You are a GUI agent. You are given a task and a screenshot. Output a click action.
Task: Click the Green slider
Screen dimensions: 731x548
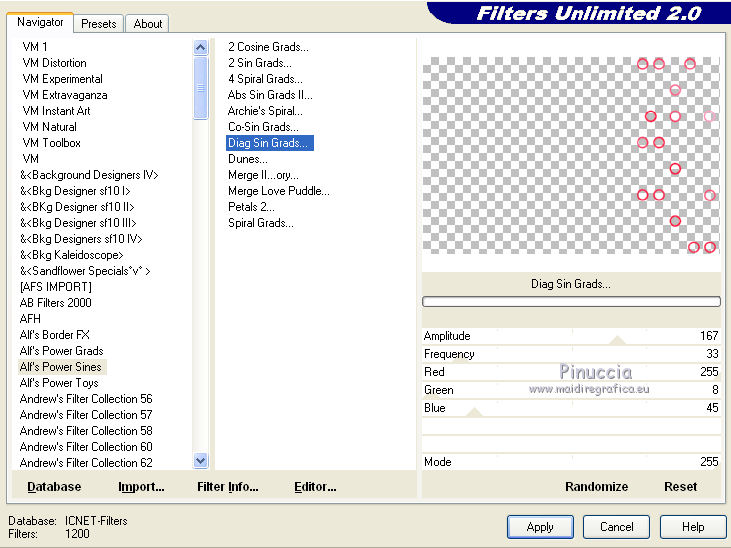click(571, 390)
